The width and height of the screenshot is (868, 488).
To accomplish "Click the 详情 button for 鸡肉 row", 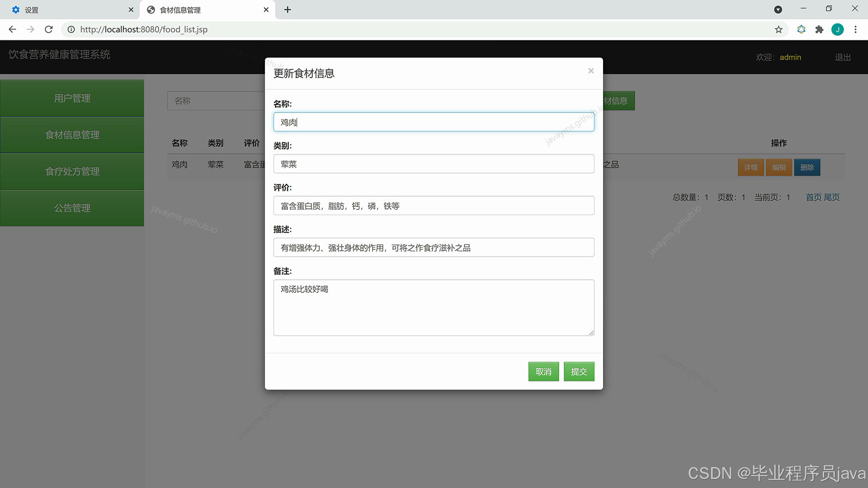I will [751, 167].
